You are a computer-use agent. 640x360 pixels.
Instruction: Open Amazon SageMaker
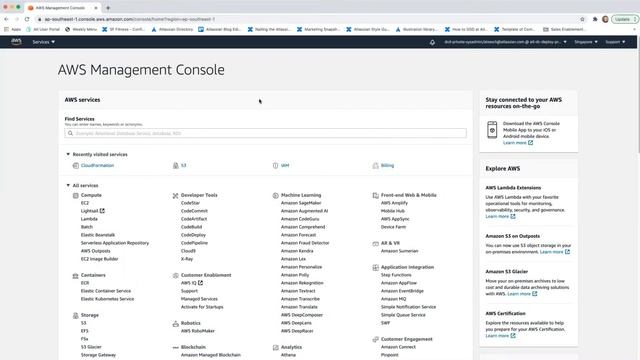click(301, 203)
